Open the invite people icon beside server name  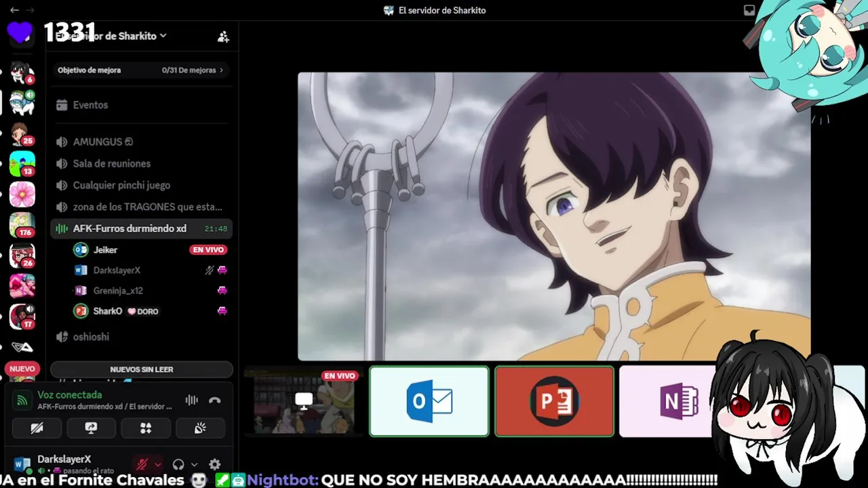pyautogui.click(x=223, y=37)
